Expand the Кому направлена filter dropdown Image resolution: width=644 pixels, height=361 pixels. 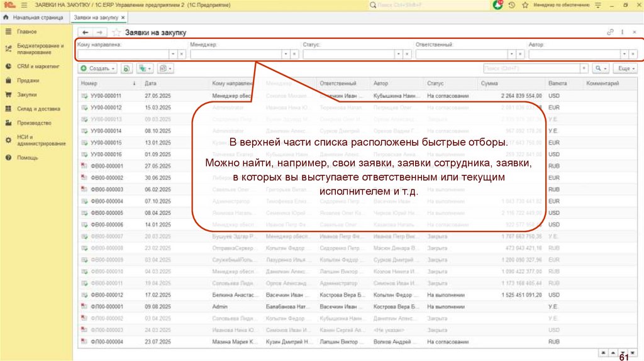coord(172,54)
